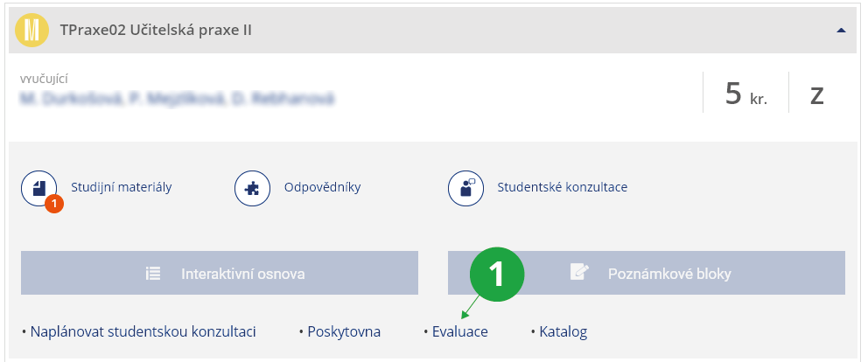Open the Poskytovna link
The width and height of the screenshot is (868, 362).
(x=344, y=332)
